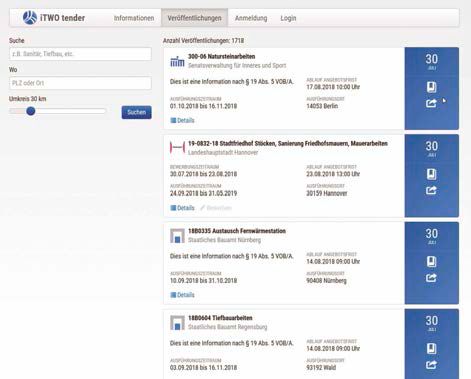Share the 300-06 Natursteinarbeiten tender

(x=431, y=103)
